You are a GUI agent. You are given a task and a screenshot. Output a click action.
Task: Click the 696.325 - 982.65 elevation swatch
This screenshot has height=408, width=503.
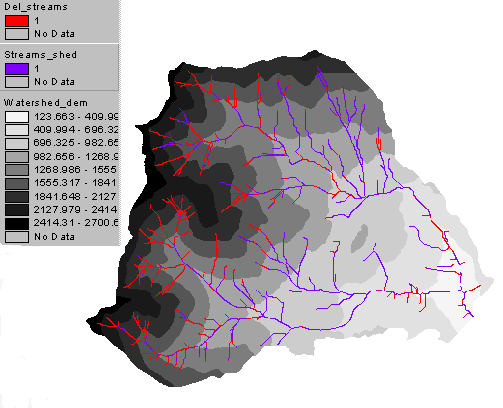click(x=17, y=144)
